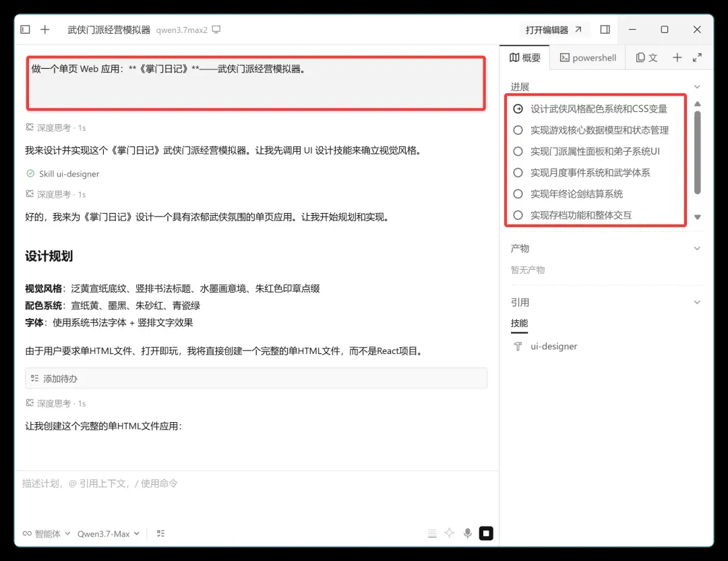The height and width of the screenshot is (561, 728).
Task: Collapse the 产物 section
Action: pos(697,248)
